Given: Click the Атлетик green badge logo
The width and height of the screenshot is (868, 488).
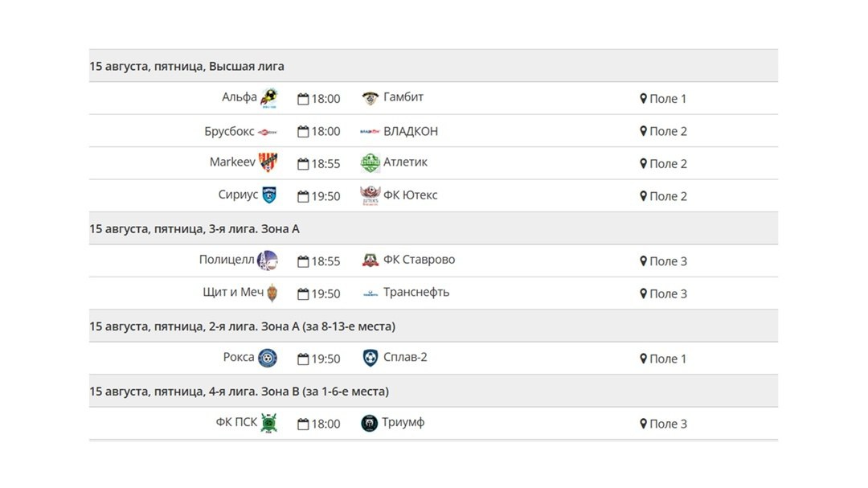Looking at the screenshot, I should click(370, 162).
